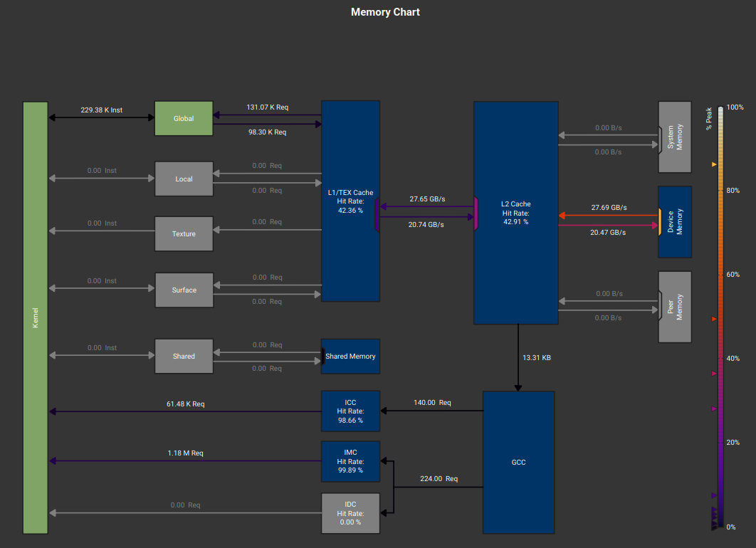
Task: Select the Local memory box
Action: 184,179
